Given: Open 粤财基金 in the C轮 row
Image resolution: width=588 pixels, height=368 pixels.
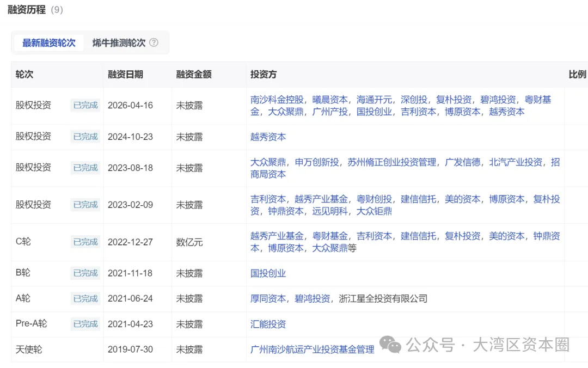Looking at the screenshot, I should [329, 236].
